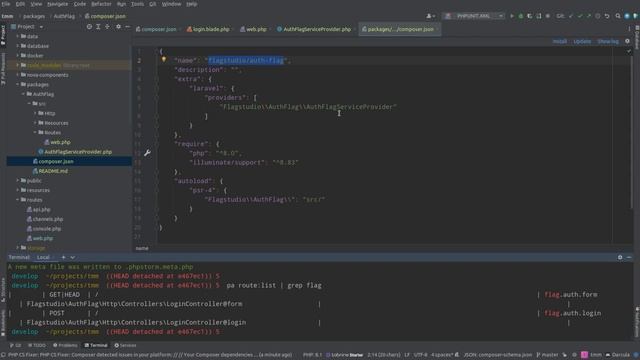Viewport: 640px width, 360px height.
Task: Click the Update composer link
Action: (582, 41)
